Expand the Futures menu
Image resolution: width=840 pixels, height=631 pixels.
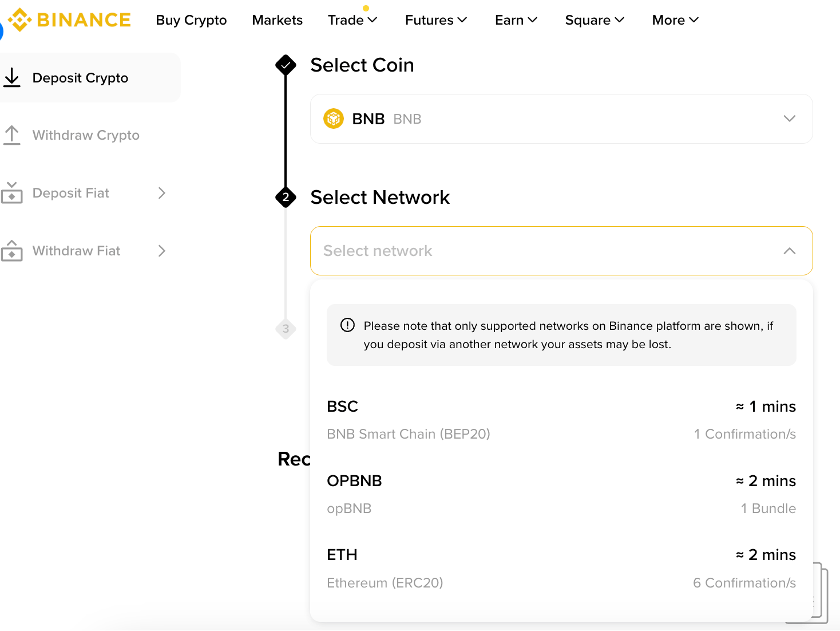[436, 20]
